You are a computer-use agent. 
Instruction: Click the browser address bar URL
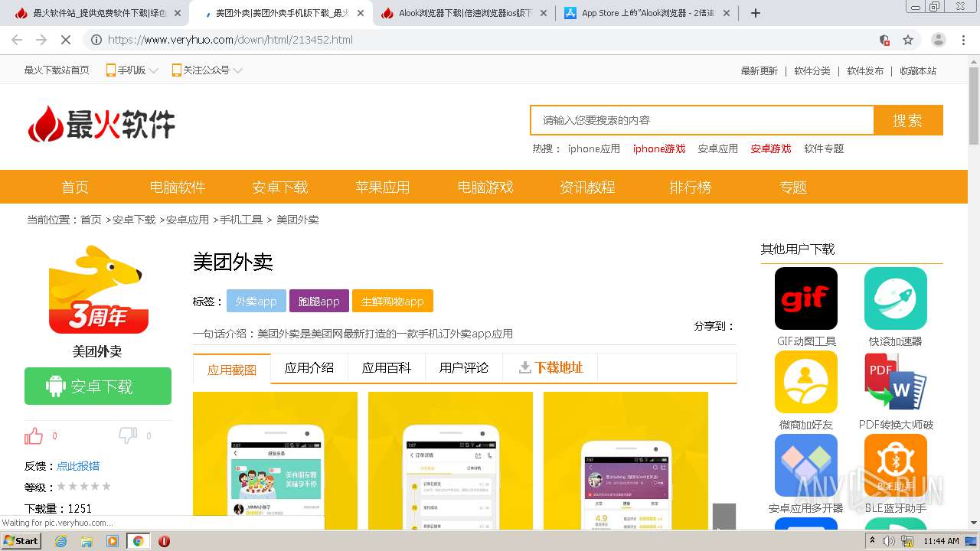point(230,40)
